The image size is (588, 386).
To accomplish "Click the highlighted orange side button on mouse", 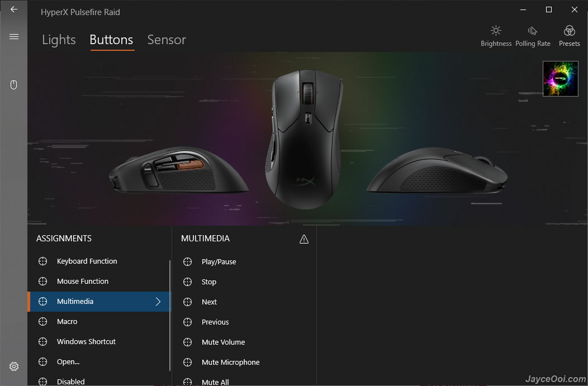I will click(191, 165).
